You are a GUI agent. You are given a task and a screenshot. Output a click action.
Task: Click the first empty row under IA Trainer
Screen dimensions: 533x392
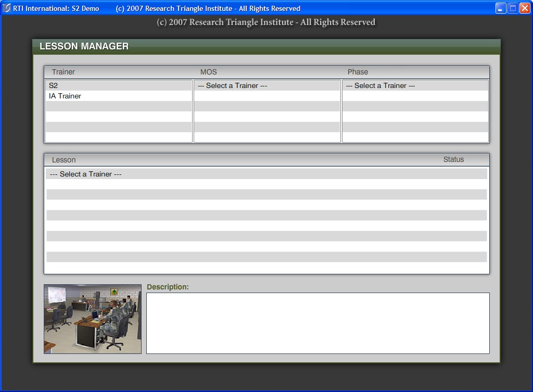119,106
